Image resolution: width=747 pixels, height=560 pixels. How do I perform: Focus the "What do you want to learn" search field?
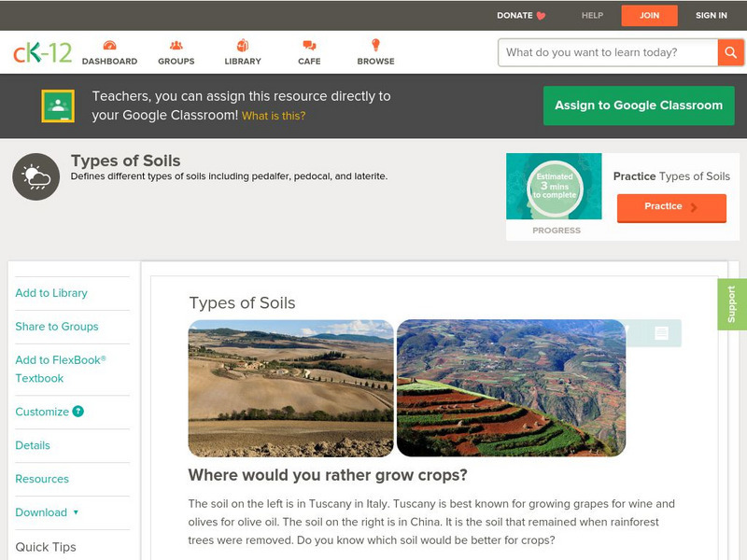(x=608, y=52)
